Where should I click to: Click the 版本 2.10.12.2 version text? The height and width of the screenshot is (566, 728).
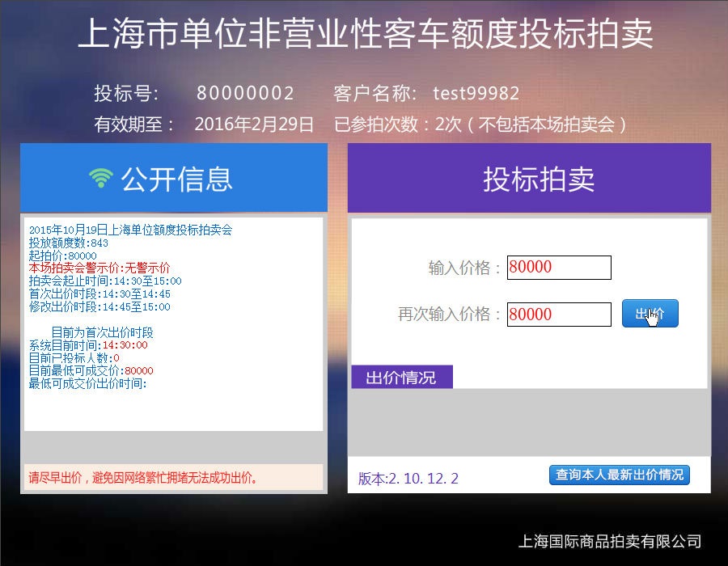pos(408,479)
